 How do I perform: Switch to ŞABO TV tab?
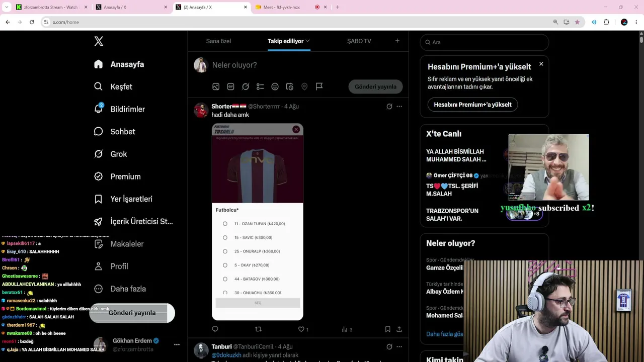359,41
